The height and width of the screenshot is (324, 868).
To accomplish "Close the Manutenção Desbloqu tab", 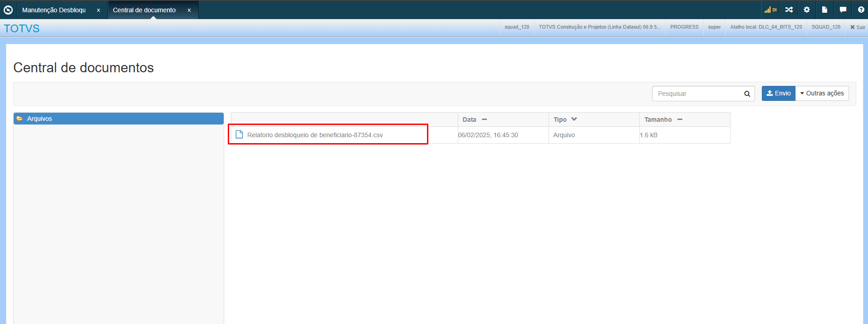I will tap(98, 10).
